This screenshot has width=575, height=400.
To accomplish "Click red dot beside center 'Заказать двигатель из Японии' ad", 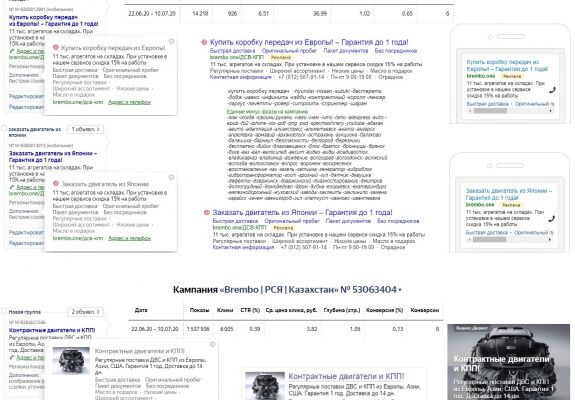I will [206, 212].
